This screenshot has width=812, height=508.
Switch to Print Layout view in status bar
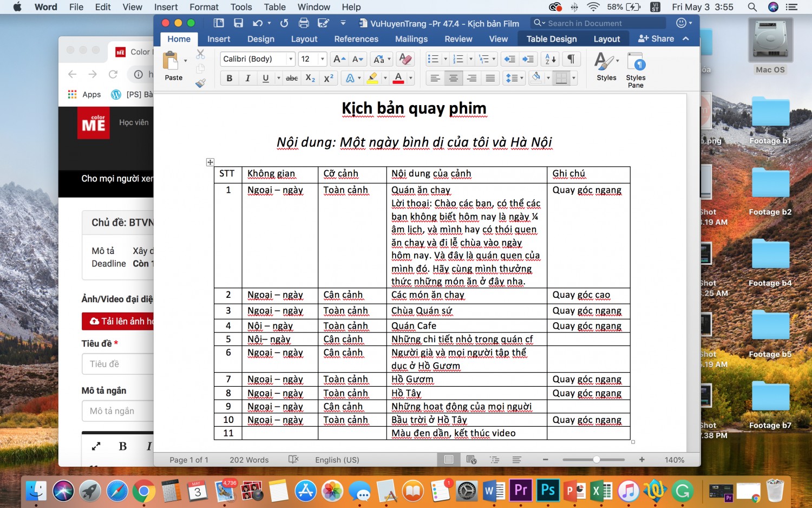tap(449, 460)
